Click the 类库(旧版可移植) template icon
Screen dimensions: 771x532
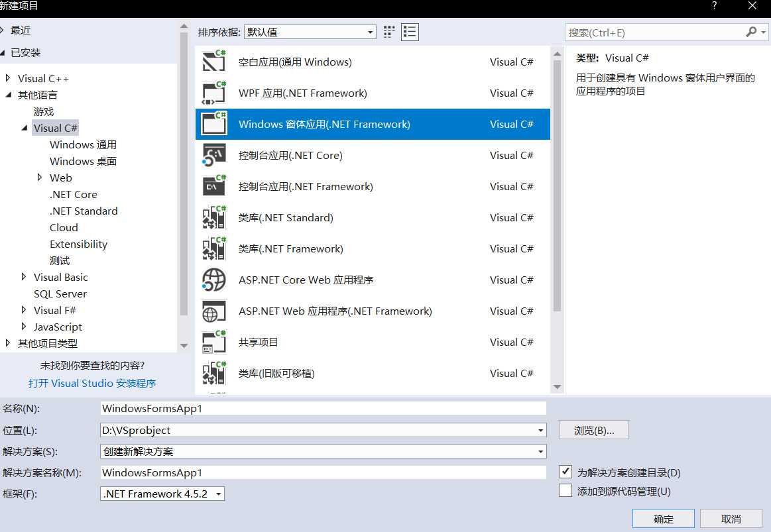(214, 374)
